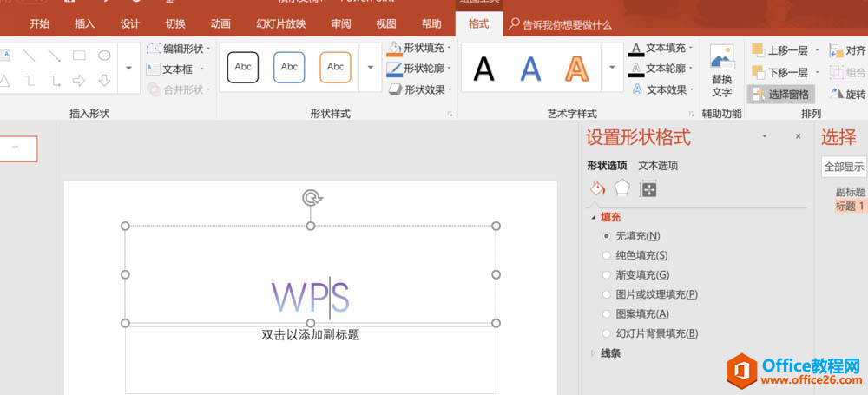Expand the 线条 section
The width and height of the screenshot is (868, 395).
pyautogui.click(x=610, y=353)
